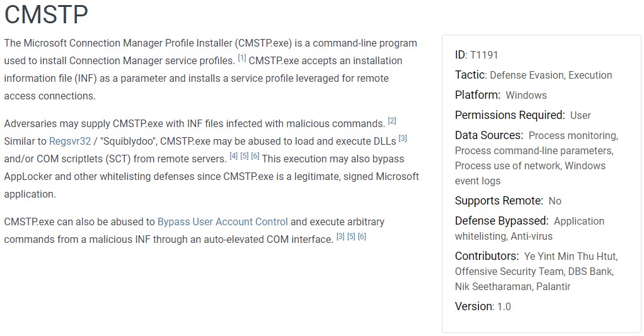Click the Data Sources field label
Image resolution: width=644 pixels, height=336 pixels.
[x=489, y=135]
